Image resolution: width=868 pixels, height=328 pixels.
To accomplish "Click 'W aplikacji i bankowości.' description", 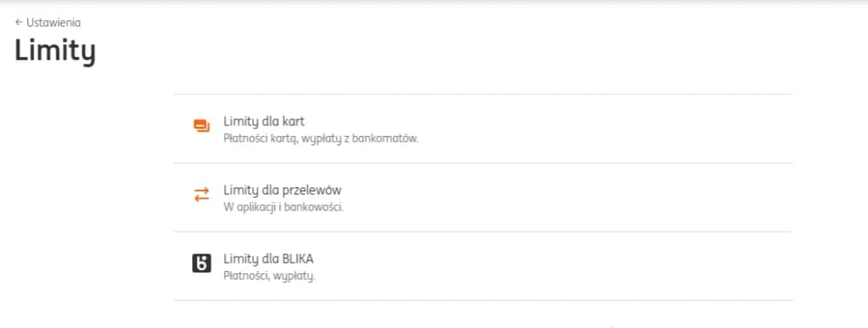I will click(x=284, y=207).
